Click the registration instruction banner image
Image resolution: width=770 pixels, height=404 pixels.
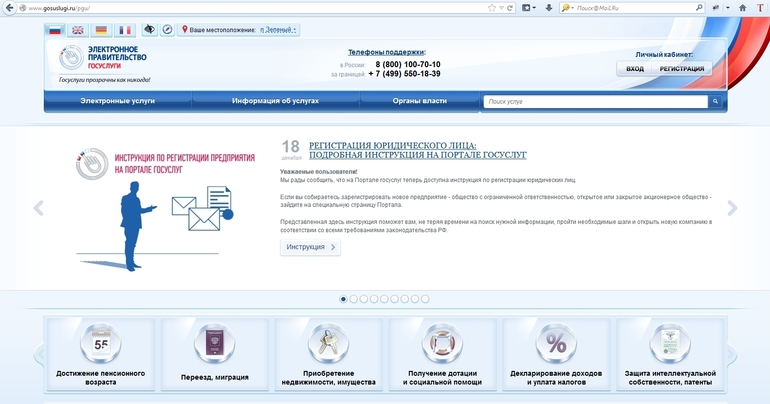165,209
